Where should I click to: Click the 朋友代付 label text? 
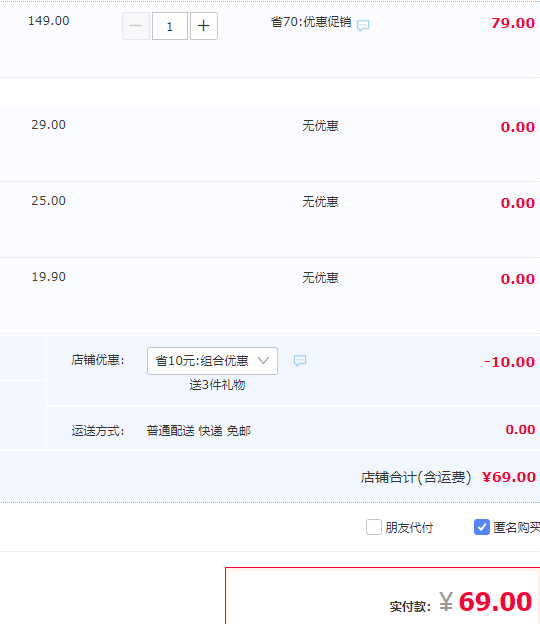click(409, 528)
